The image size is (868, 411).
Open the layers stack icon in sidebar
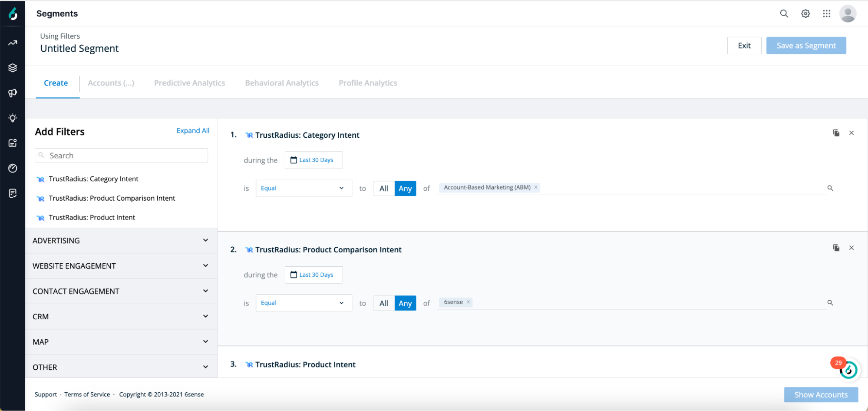(x=13, y=68)
